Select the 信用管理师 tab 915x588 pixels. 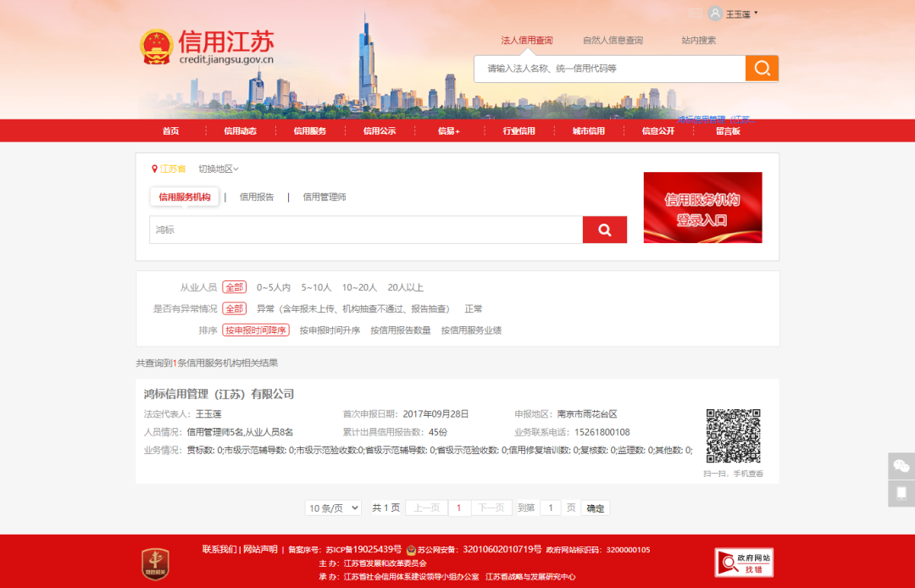click(324, 197)
